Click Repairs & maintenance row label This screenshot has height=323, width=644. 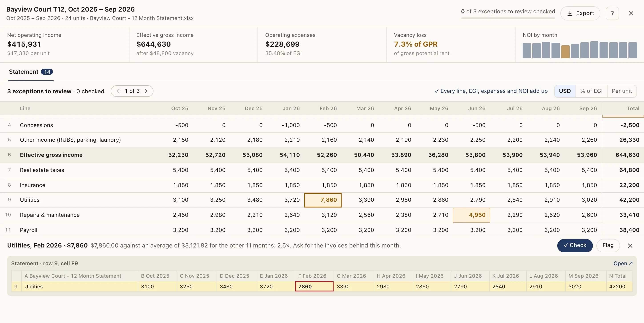(x=50, y=215)
